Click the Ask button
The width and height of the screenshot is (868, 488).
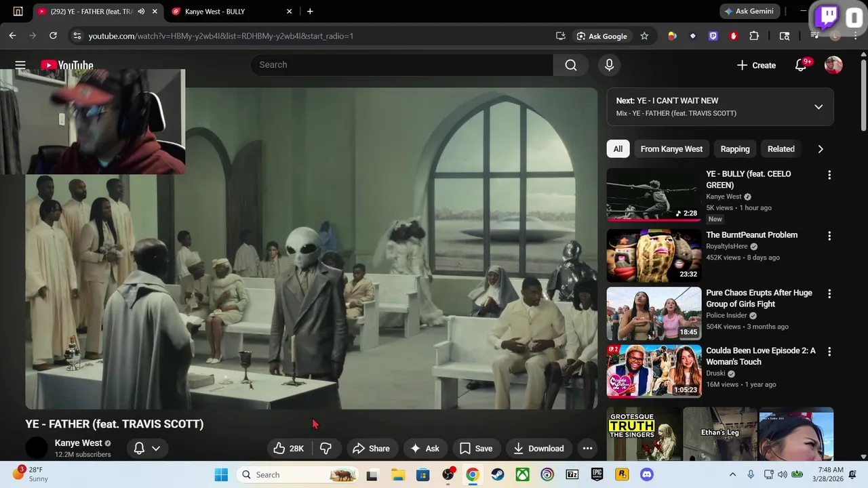tap(425, 448)
